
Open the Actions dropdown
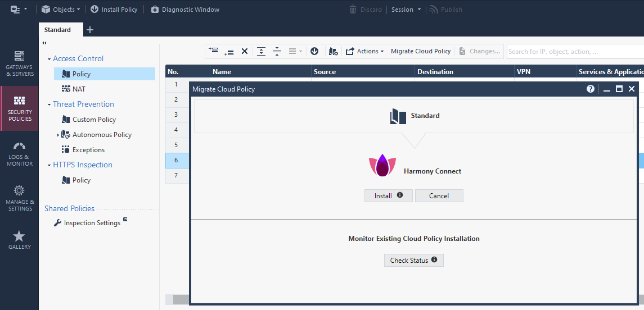point(364,51)
